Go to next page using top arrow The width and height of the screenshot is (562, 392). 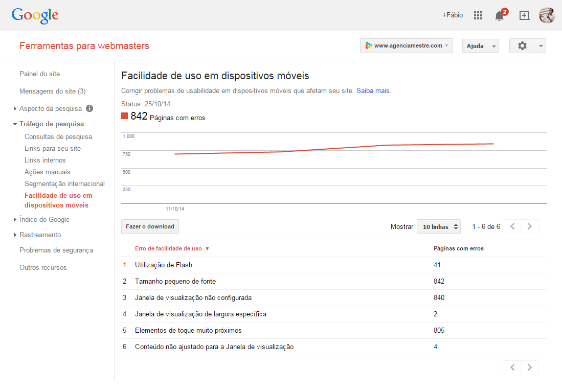coord(530,226)
